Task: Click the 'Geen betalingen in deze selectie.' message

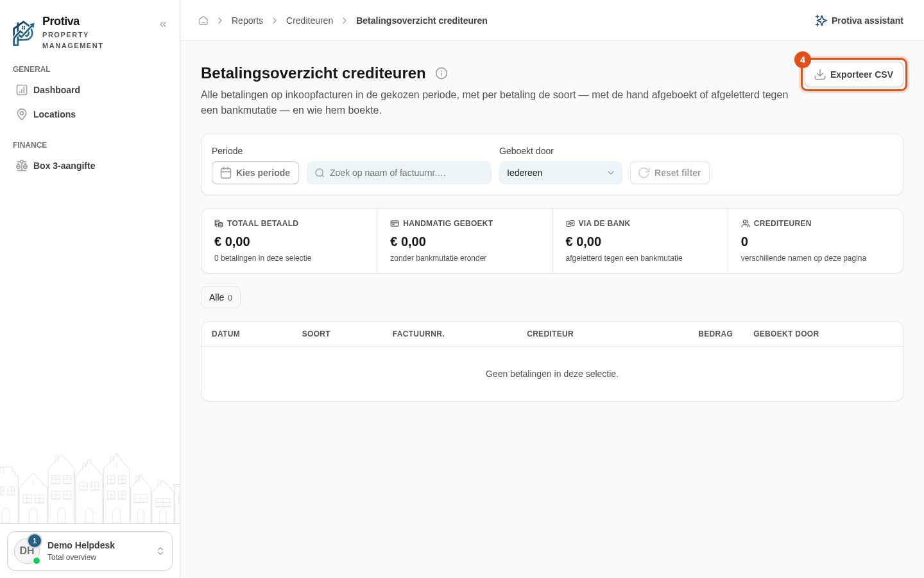Action: pos(552,374)
